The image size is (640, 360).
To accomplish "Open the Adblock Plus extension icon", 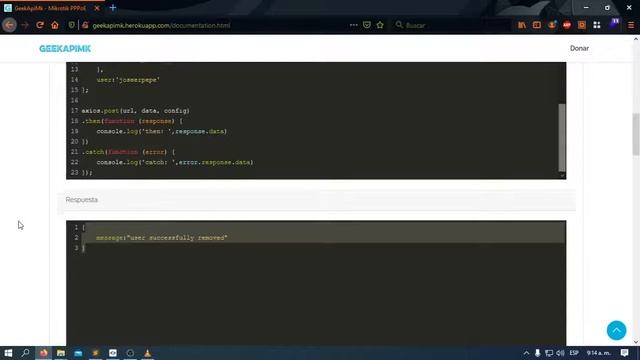I will pyautogui.click(x=567, y=25).
